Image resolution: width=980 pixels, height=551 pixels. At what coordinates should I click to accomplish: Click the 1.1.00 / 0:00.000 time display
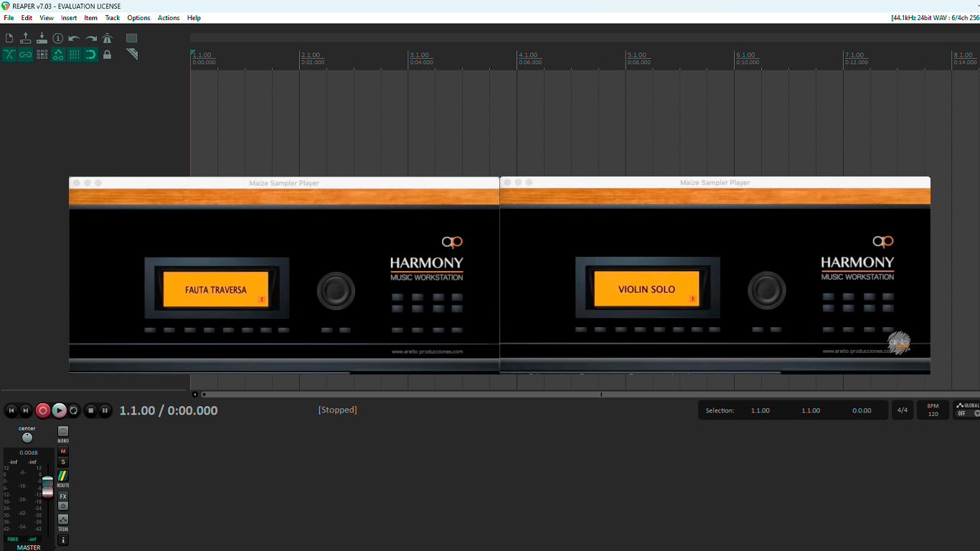coord(169,410)
